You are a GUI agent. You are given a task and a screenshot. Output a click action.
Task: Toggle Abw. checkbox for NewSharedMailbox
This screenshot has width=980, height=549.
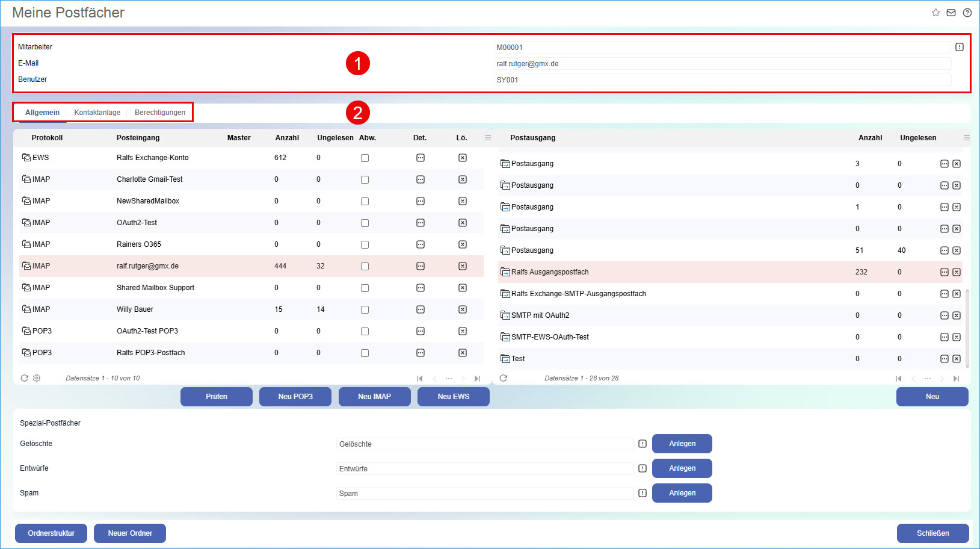pos(365,201)
